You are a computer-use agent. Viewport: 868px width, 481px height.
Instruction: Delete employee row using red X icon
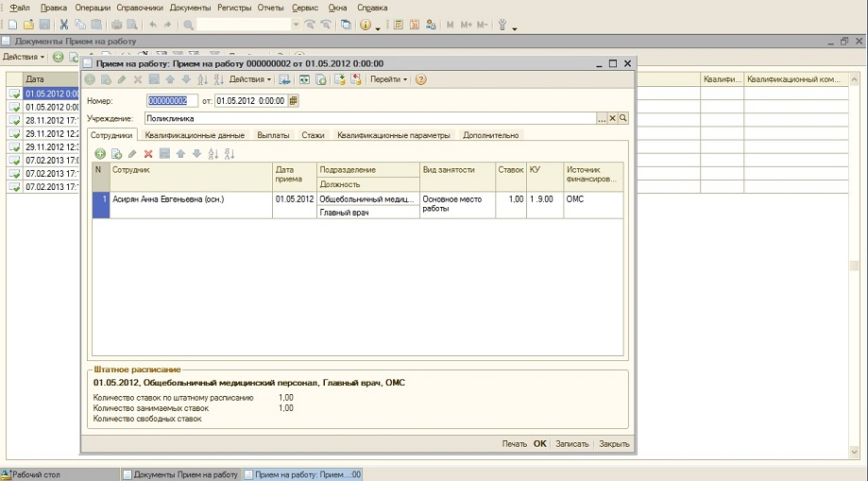[x=148, y=153]
